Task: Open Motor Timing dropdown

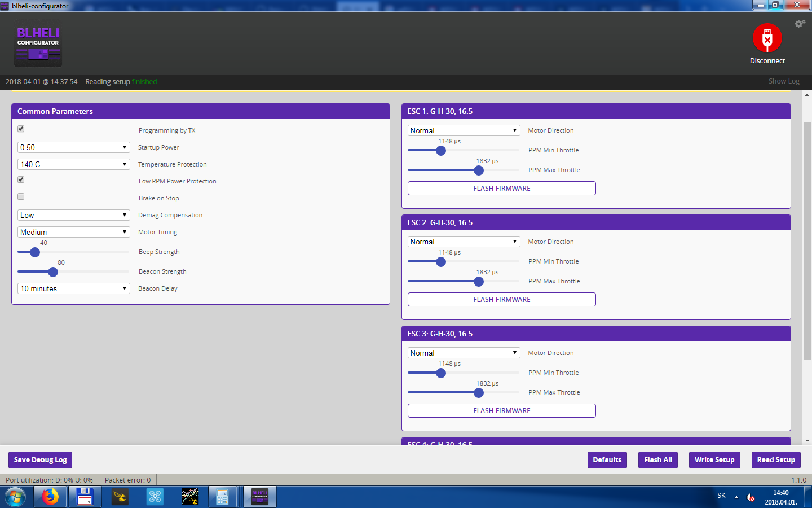Action: click(x=74, y=232)
